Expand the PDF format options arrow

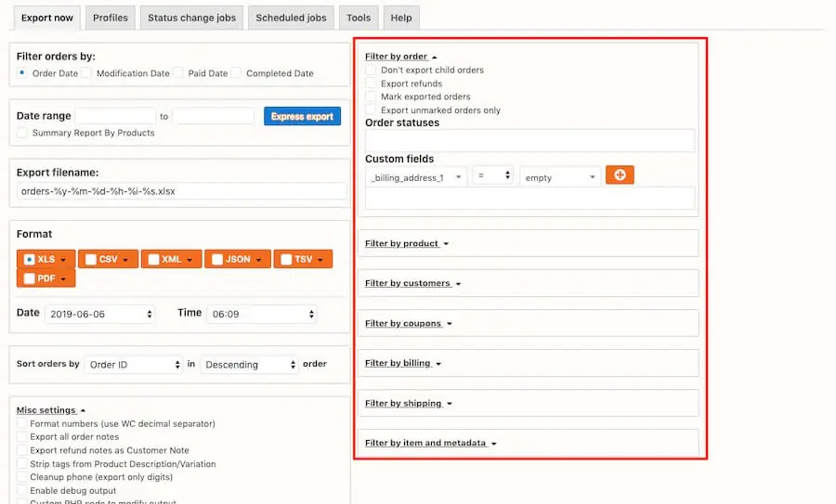point(63,279)
